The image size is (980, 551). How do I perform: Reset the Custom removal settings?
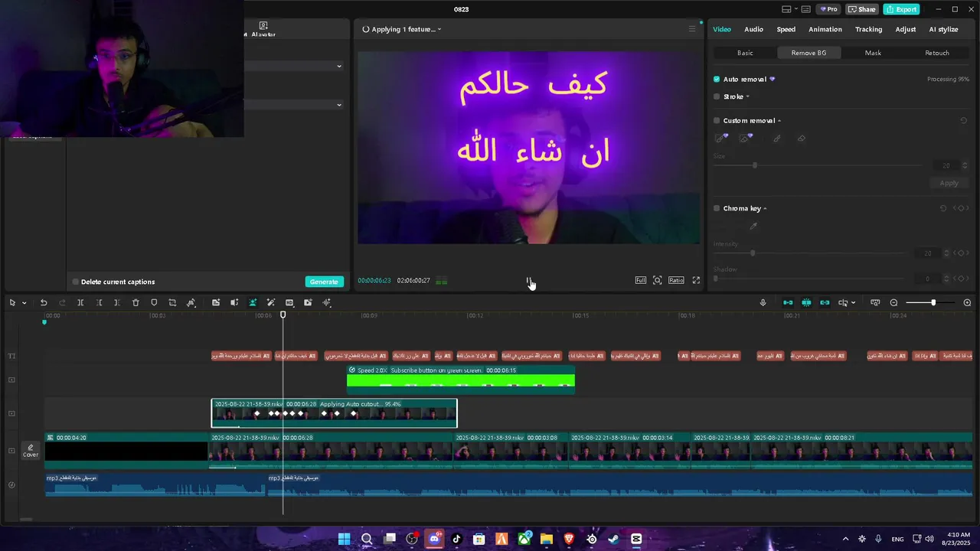[963, 120]
